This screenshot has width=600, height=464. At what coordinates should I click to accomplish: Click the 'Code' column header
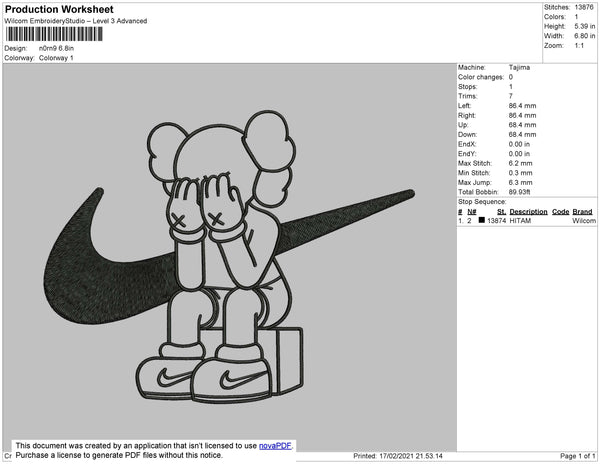click(x=561, y=212)
